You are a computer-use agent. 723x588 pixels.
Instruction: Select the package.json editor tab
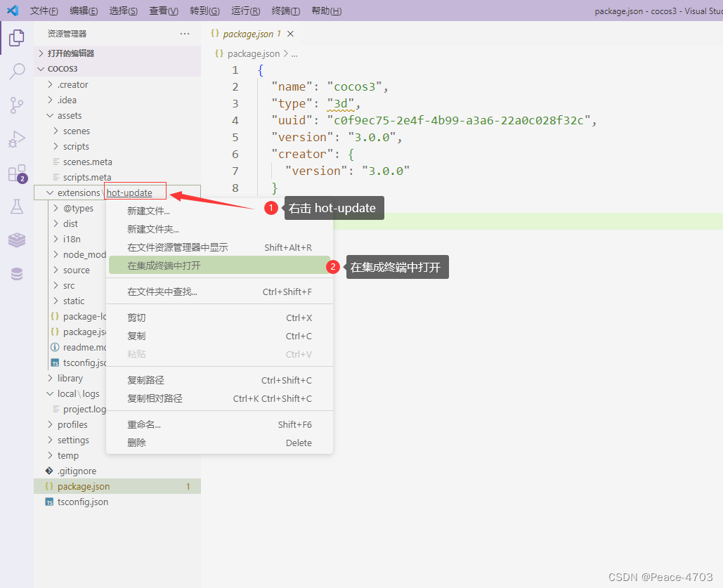pos(252,34)
